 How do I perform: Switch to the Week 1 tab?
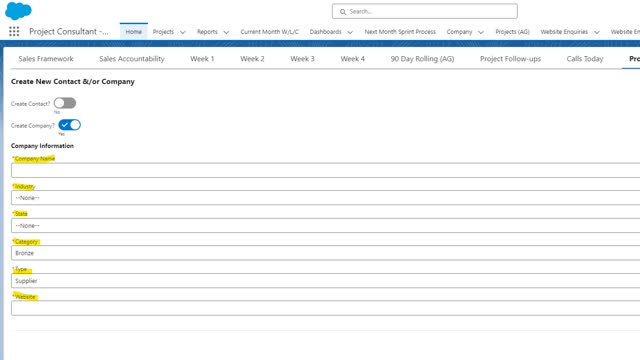[x=202, y=59]
